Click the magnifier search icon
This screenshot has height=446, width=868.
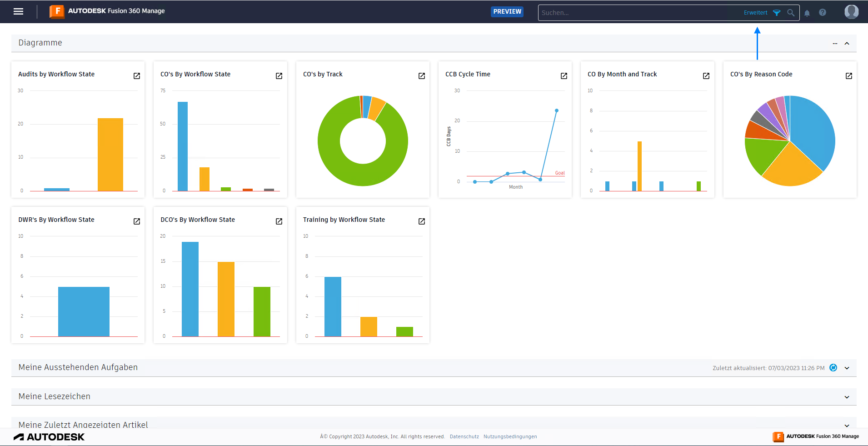(x=791, y=13)
